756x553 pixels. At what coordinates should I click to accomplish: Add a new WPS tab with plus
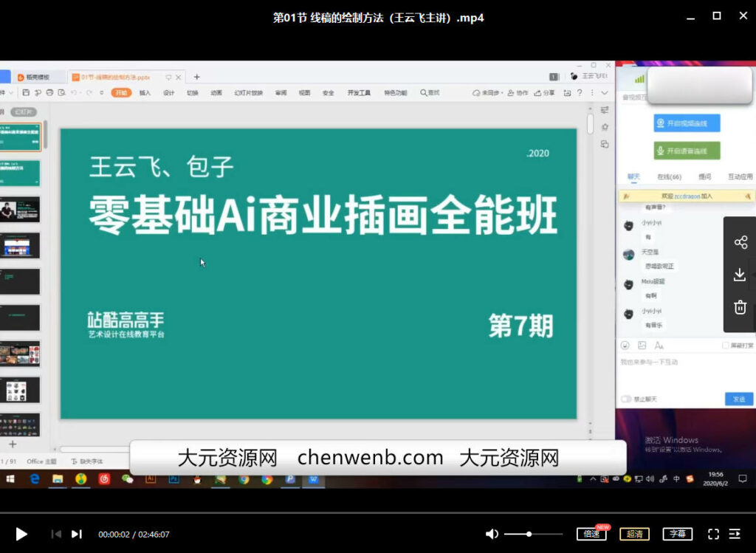click(196, 77)
